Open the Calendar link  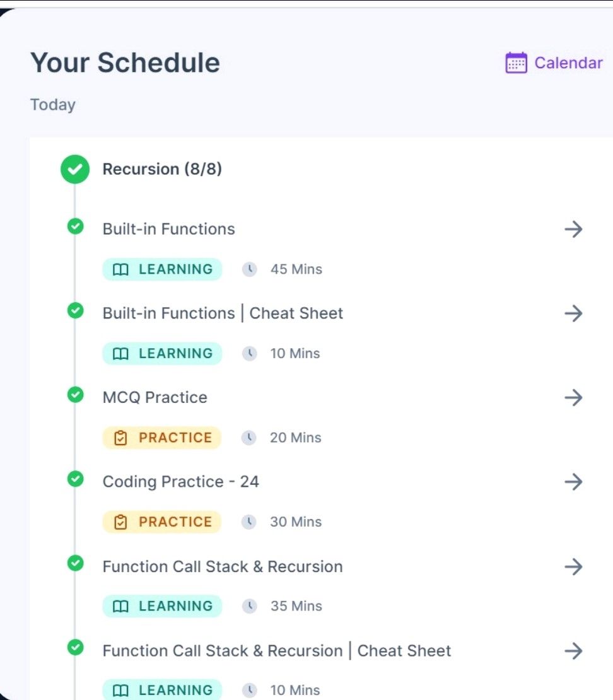568,63
